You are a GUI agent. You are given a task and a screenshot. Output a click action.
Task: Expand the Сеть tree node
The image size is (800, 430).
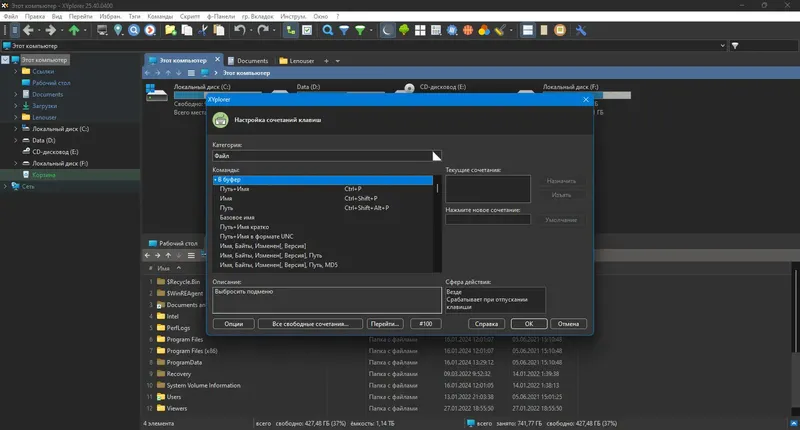[x=5, y=186]
